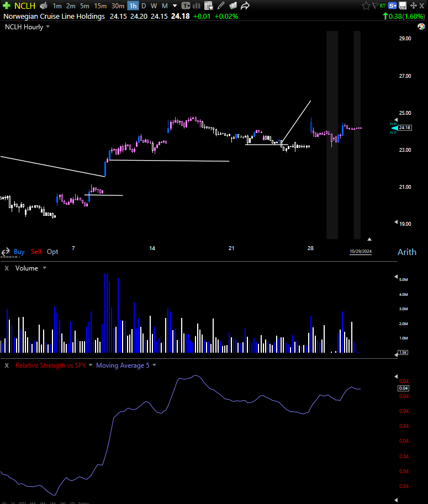Click the 29.00 price axis label

(405, 39)
